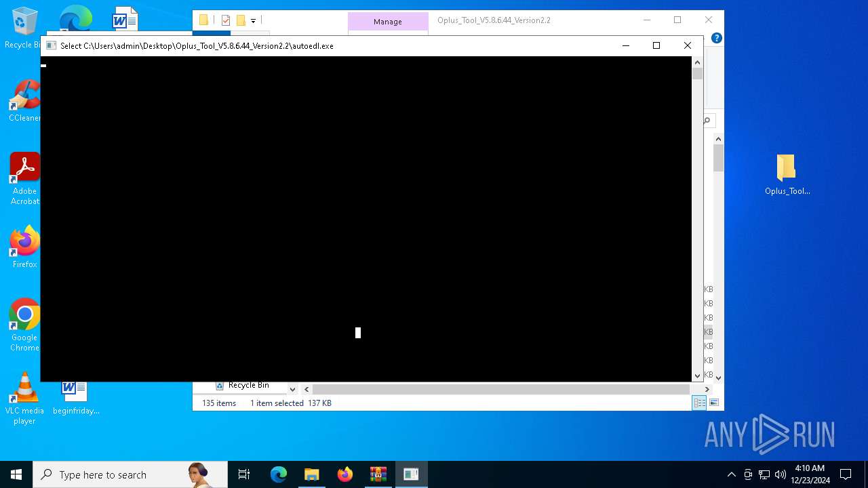Click the New folder quick access toolbar icon
Viewport: 868px width, 488px height.
(x=241, y=20)
